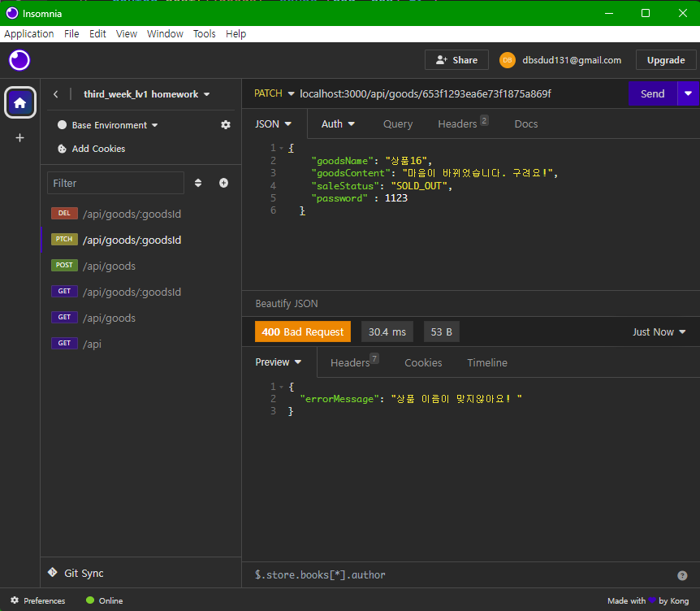Open the View menu
This screenshot has height=611, width=700.
(x=127, y=34)
